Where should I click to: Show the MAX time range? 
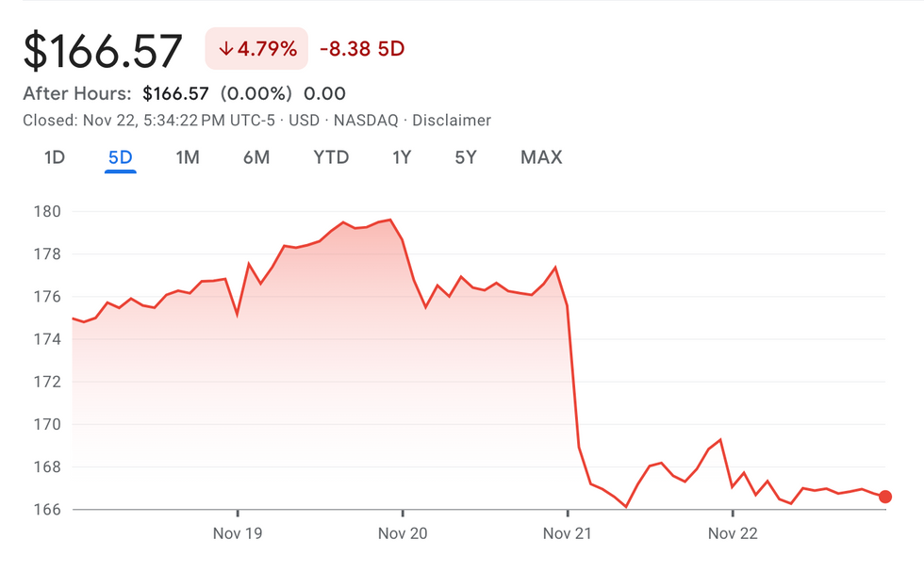point(541,157)
